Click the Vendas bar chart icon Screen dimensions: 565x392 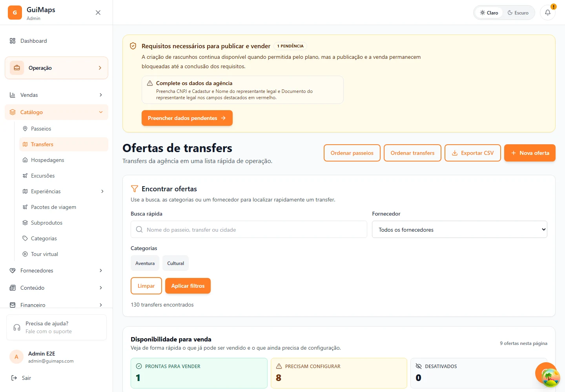tap(13, 95)
